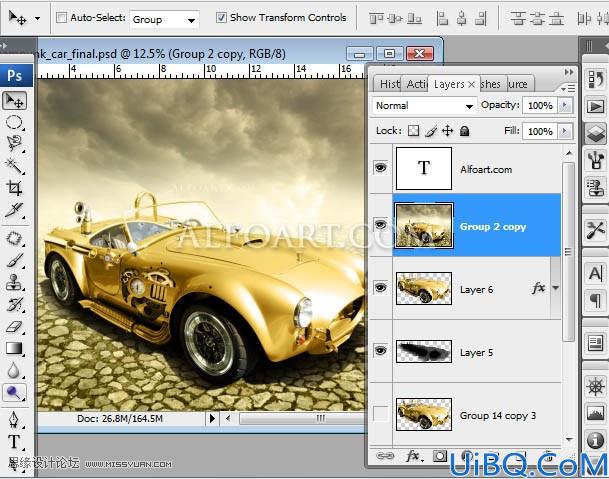Click lock image pixels brush icon
Image resolution: width=609 pixels, height=479 pixels.
coord(431,131)
